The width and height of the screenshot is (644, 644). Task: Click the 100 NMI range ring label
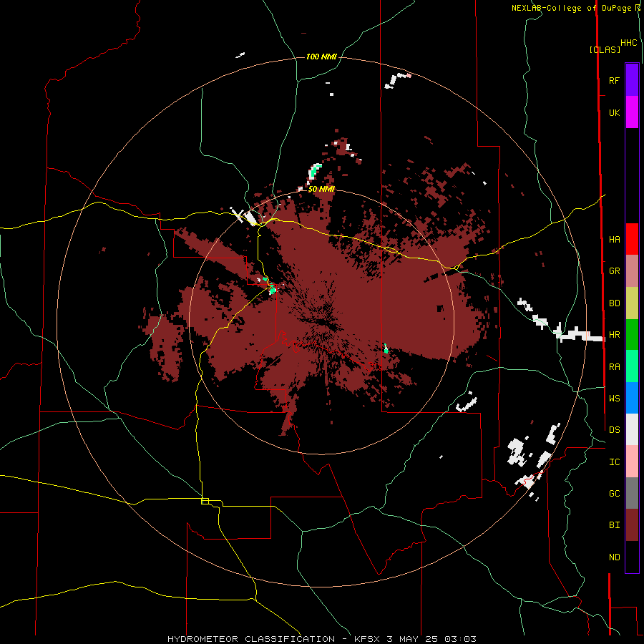(x=321, y=57)
